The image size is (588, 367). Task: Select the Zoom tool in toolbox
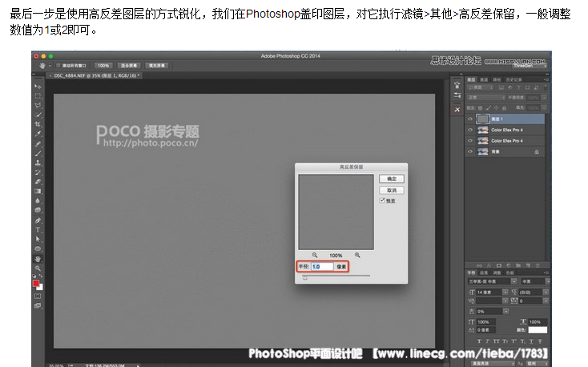click(x=38, y=268)
